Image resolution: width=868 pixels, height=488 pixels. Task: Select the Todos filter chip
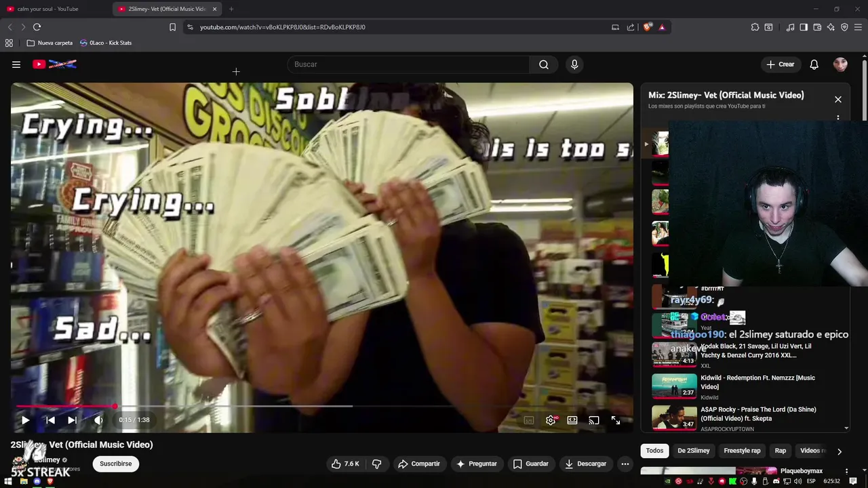pyautogui.click(x=654, y=451)
